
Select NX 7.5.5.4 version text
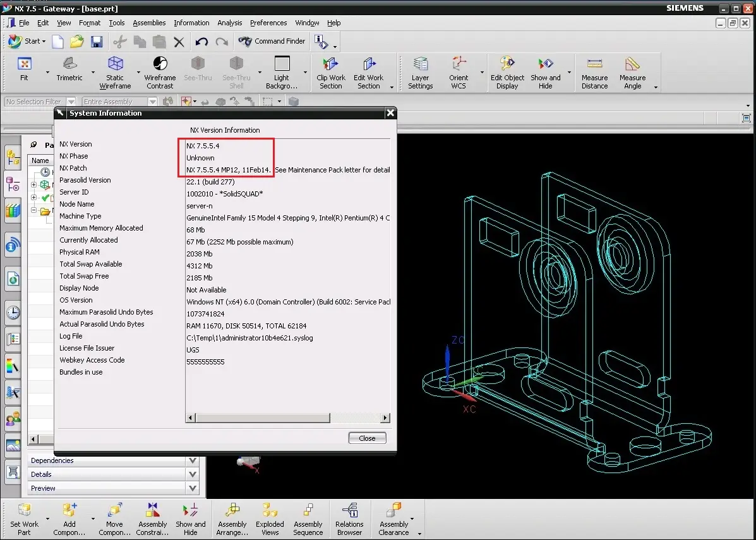203,146
